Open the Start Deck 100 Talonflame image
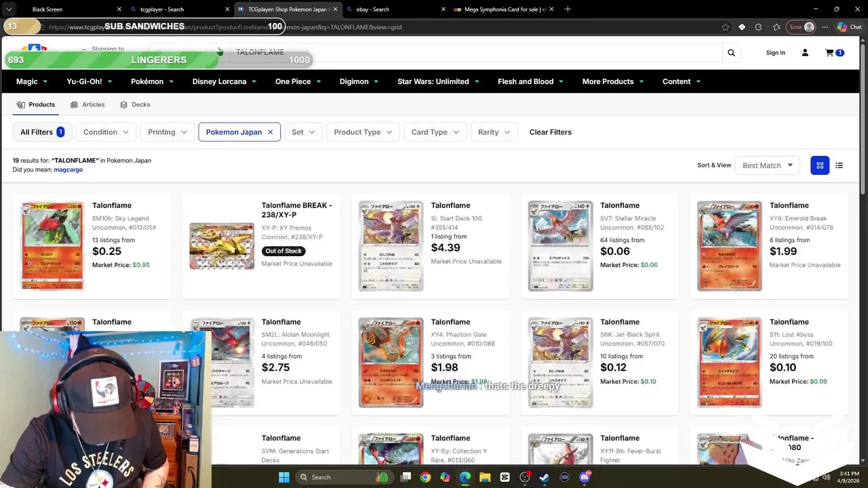 pyautogui.click(x=391, y=245)
